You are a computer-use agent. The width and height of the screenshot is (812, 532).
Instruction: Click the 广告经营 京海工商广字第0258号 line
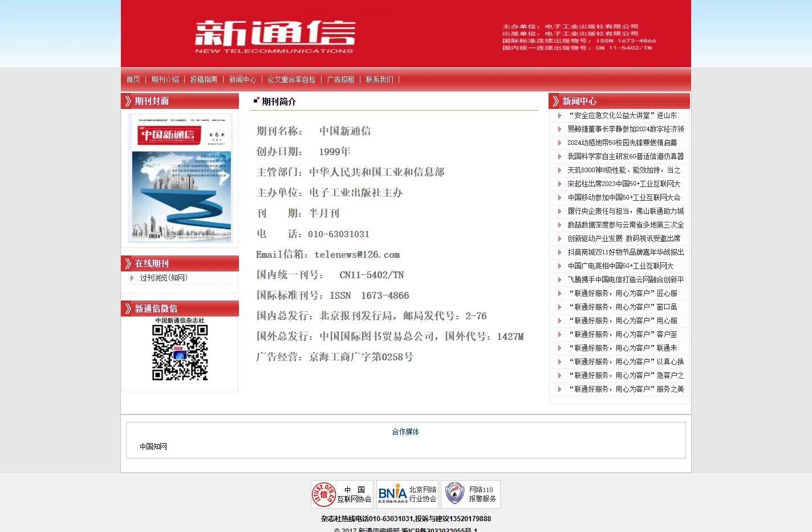pyautogui.click(x=335, y=357)
